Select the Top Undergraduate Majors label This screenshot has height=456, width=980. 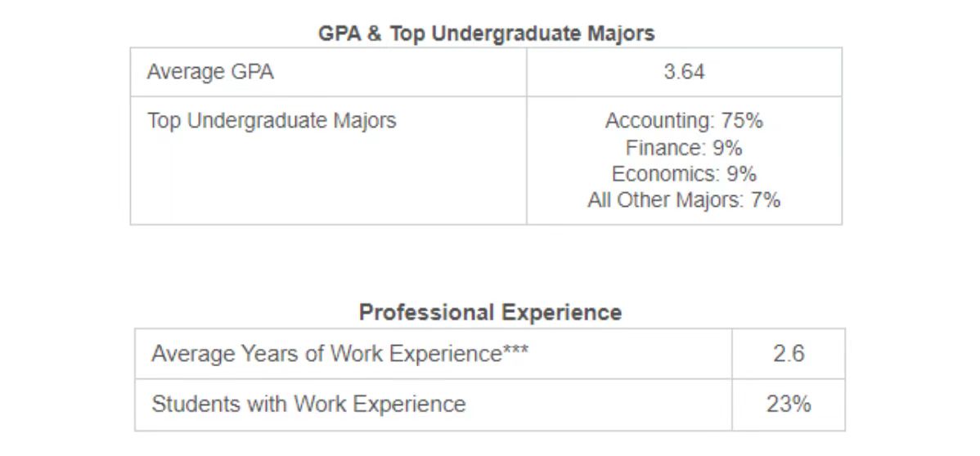[272, 120]
